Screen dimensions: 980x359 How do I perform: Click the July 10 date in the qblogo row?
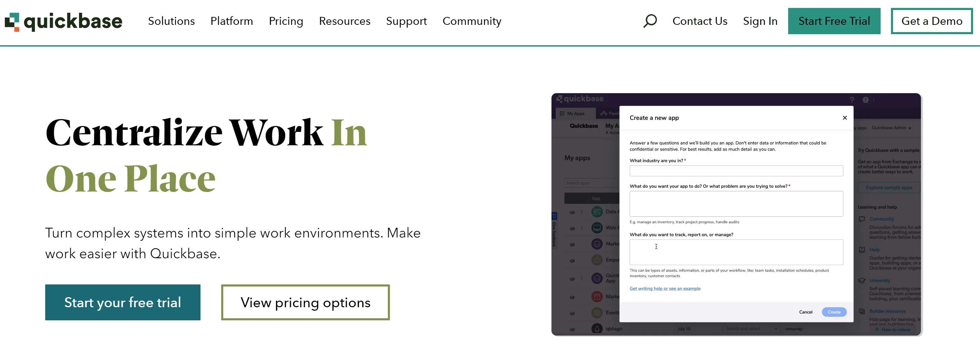684,329
